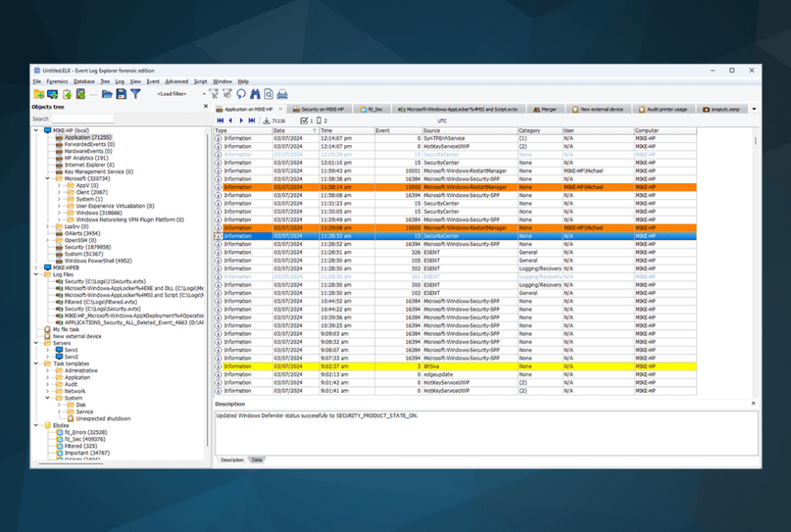This screenshot has height=532, width=791.
Task: Select Application (71255) log in tree
Action: point(88,137)
